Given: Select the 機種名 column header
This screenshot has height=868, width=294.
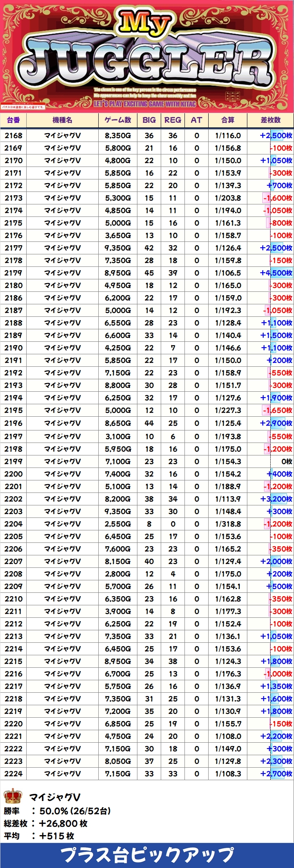Looking at the screenshot, I should pyautogui.click(x=62, y=120).
